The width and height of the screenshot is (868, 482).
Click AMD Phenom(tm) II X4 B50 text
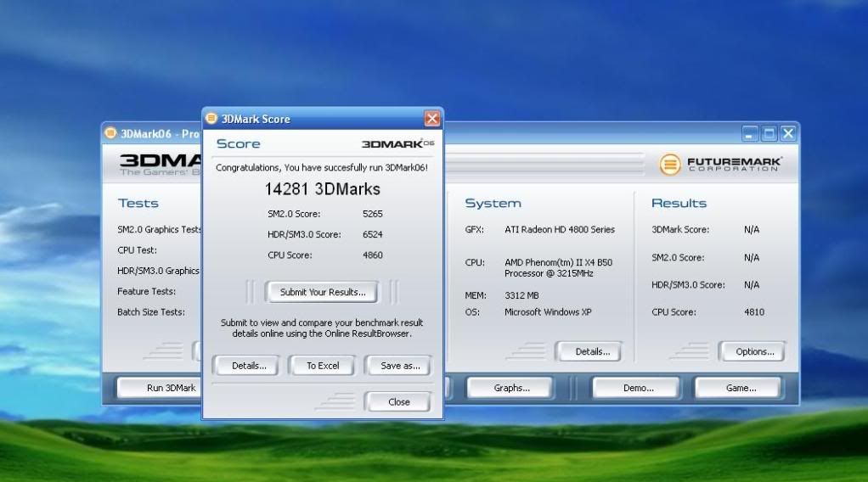pyautogui.click(x=558, y=262)
